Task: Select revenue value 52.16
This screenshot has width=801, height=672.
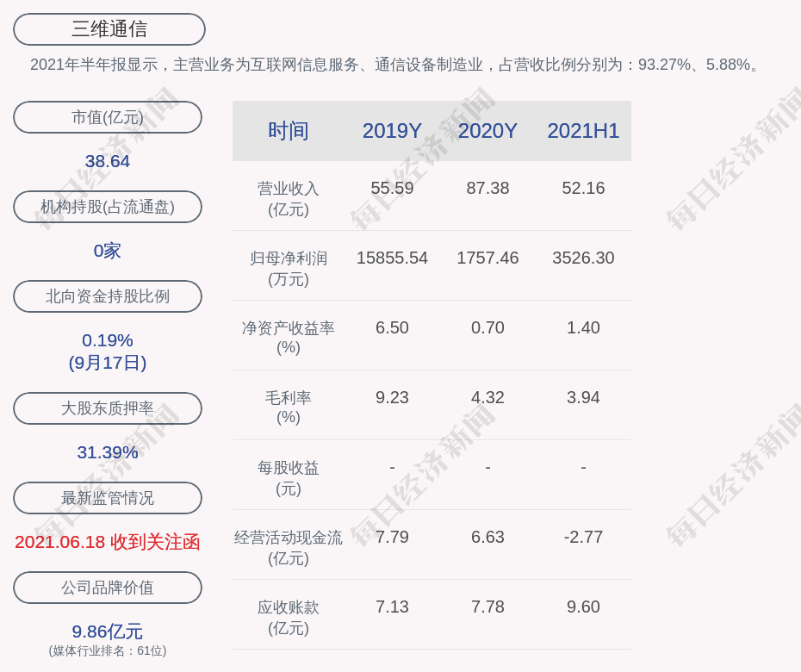Action: (x=583, y=188)
